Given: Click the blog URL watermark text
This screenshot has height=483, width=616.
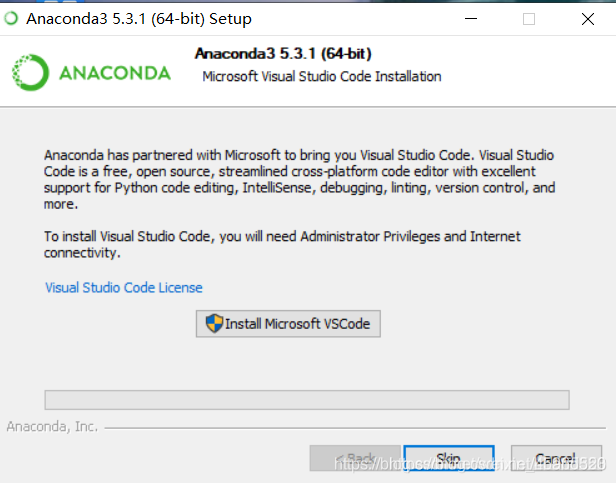Looking at the screenshot, I should point(470,464).
